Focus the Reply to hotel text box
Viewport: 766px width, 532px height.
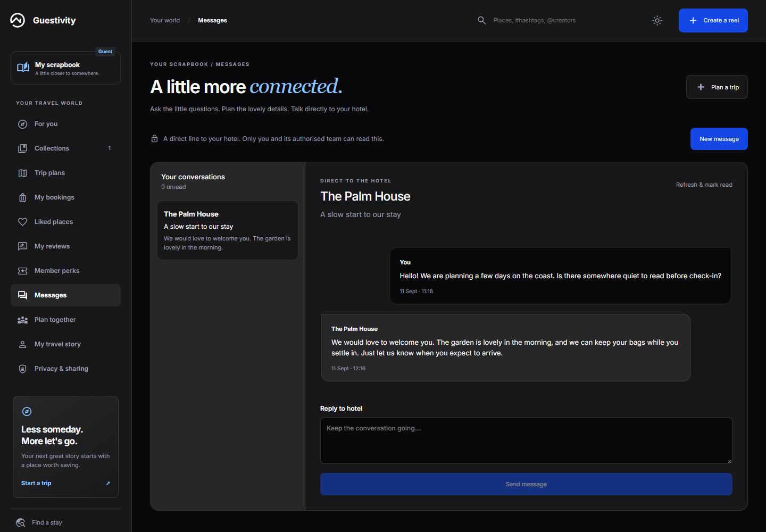pyautogui.click(x=526, y=440)
